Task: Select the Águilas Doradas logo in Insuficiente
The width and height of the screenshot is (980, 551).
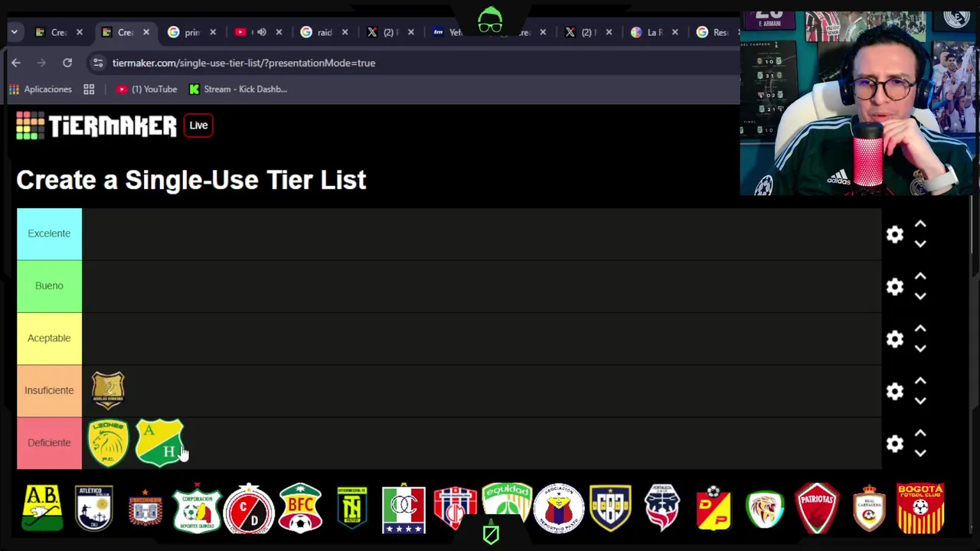Action: tap(108, 390)
